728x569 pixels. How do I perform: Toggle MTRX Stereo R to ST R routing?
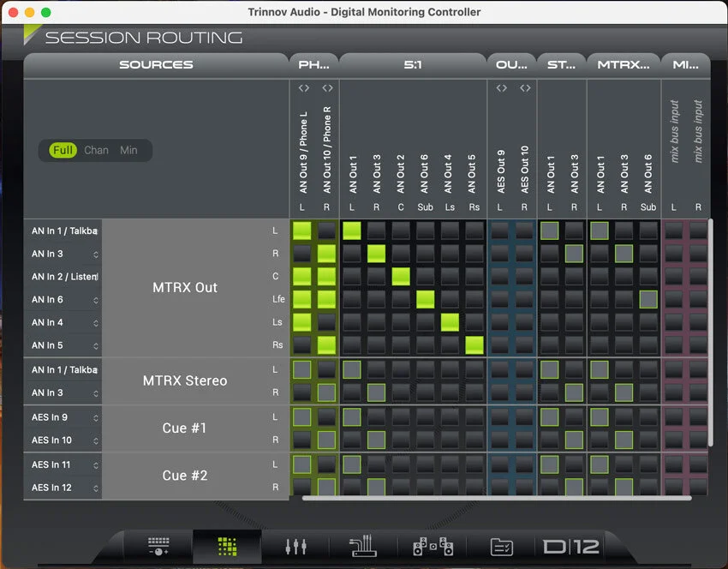point(575,392)
